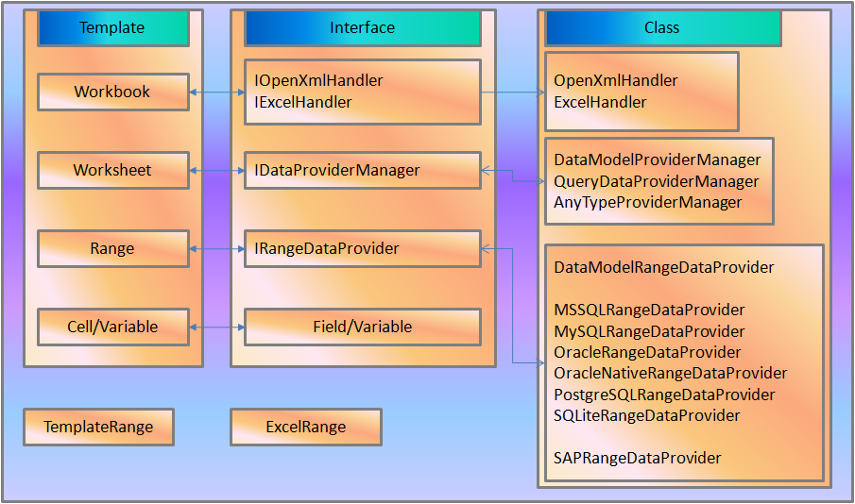
Task: Click the Workbook box
Action: (x=113, y=92)
